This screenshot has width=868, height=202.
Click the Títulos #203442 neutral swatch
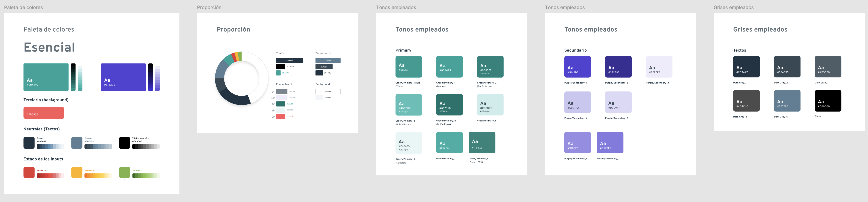coord(29,143)
